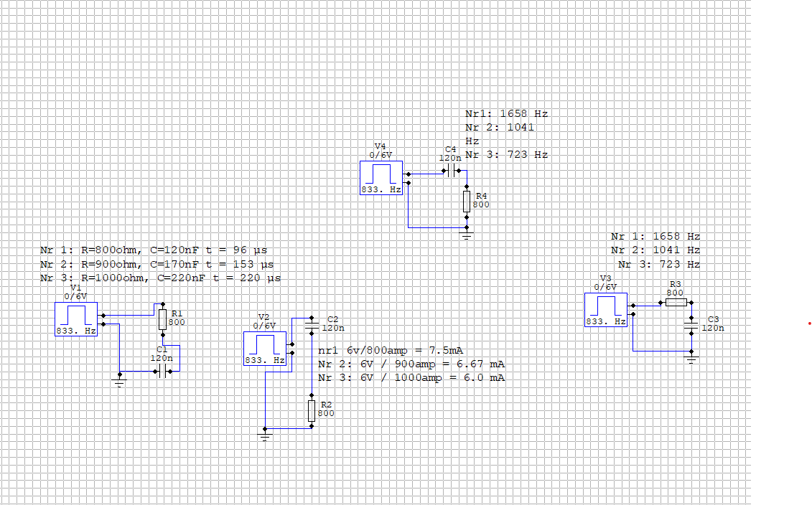Viewport: 812px width, 505px height.
Task: Select note 'Nr 2: R=900ohm, C=170nF t = 153 µs'
Action: 157,265
